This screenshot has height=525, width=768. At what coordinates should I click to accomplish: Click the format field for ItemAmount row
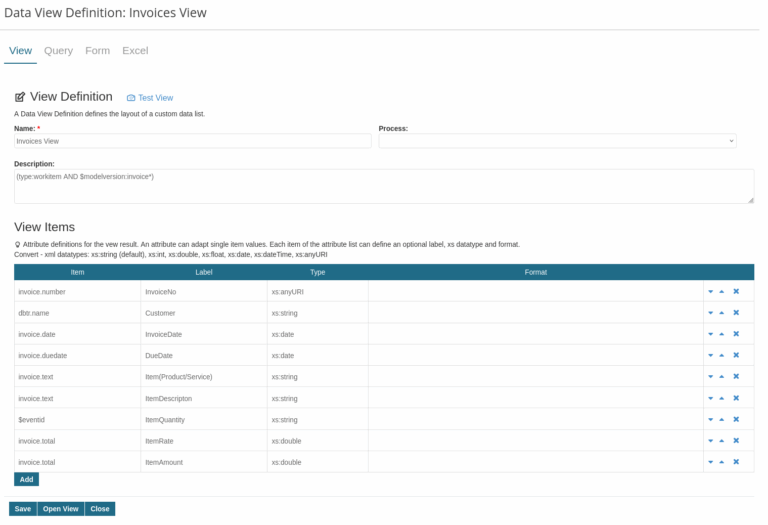pos(536,462)
